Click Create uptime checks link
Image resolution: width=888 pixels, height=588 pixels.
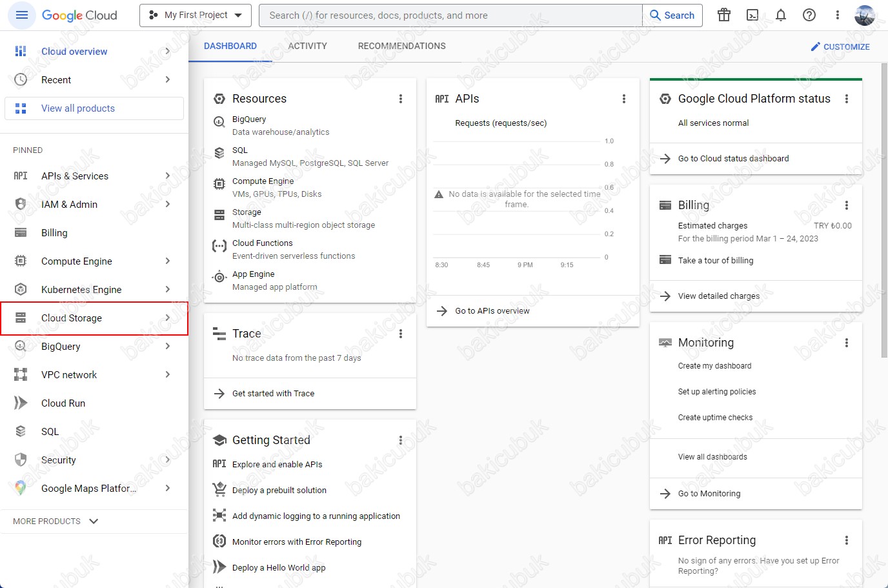[715, 418]
